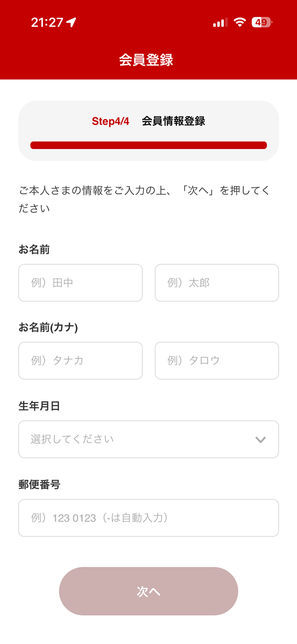This screenshot has width=297, height=644.
Task: Click the chevron arrow in birthdate dropdown
Action: point(260,440)
